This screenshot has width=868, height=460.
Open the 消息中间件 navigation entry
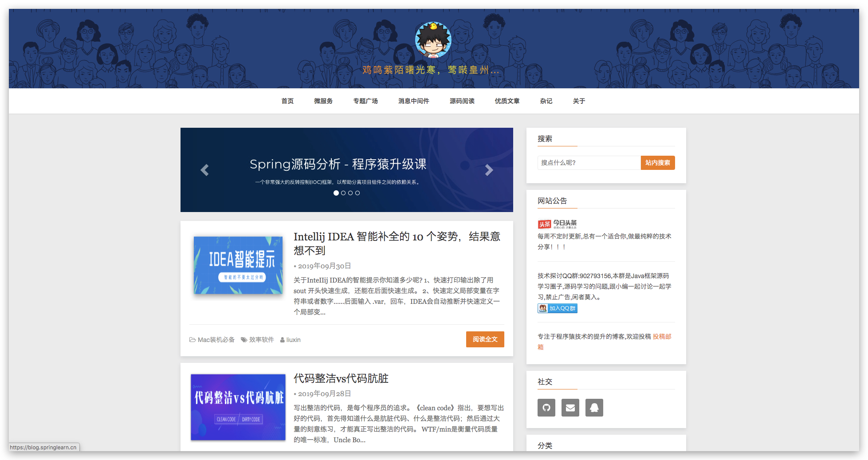413,101
